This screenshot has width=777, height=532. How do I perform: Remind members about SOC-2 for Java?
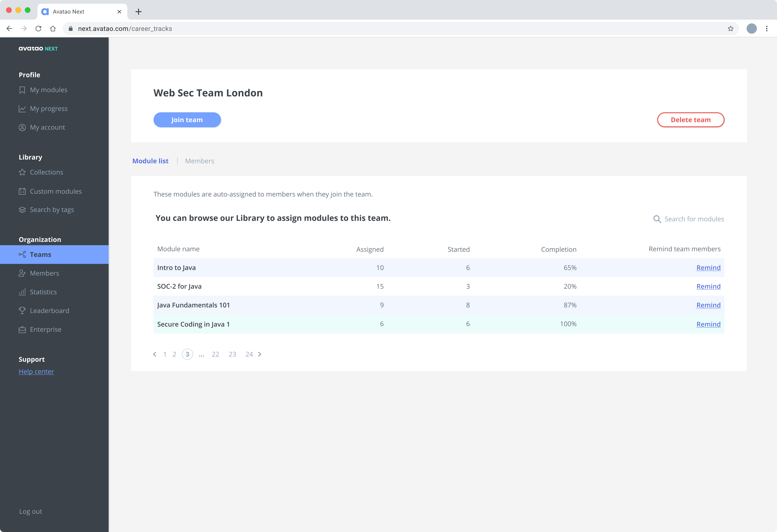click(x=708, y=286)
